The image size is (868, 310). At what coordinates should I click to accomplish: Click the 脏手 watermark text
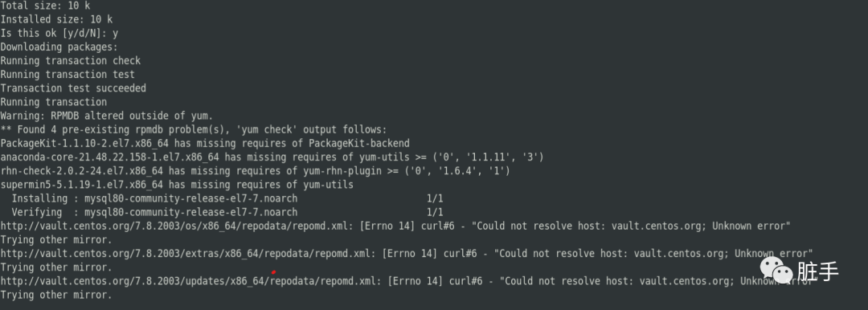click(x=818, y=271)
